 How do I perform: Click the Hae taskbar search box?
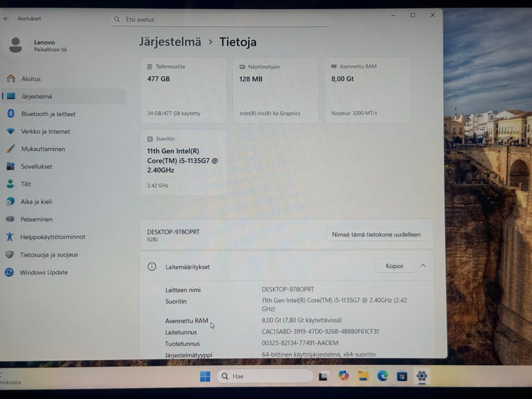point(265,376)
